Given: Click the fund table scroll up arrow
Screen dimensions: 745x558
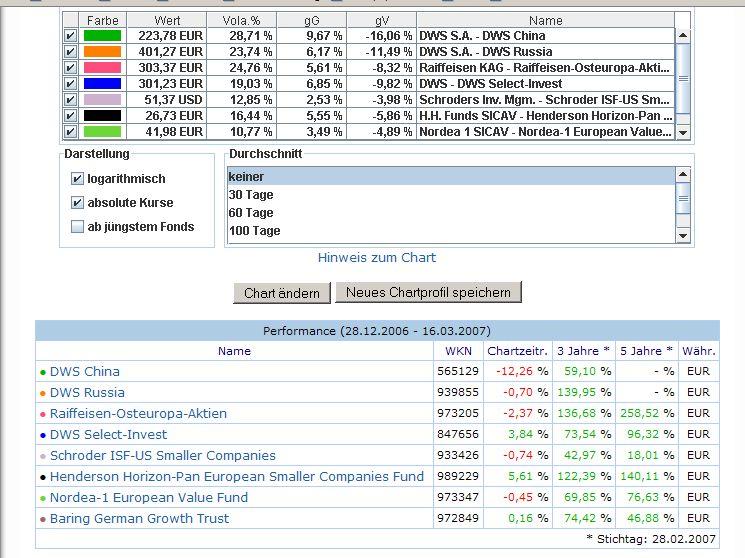Looking at the screenshot, I should [x=683, y=35].
